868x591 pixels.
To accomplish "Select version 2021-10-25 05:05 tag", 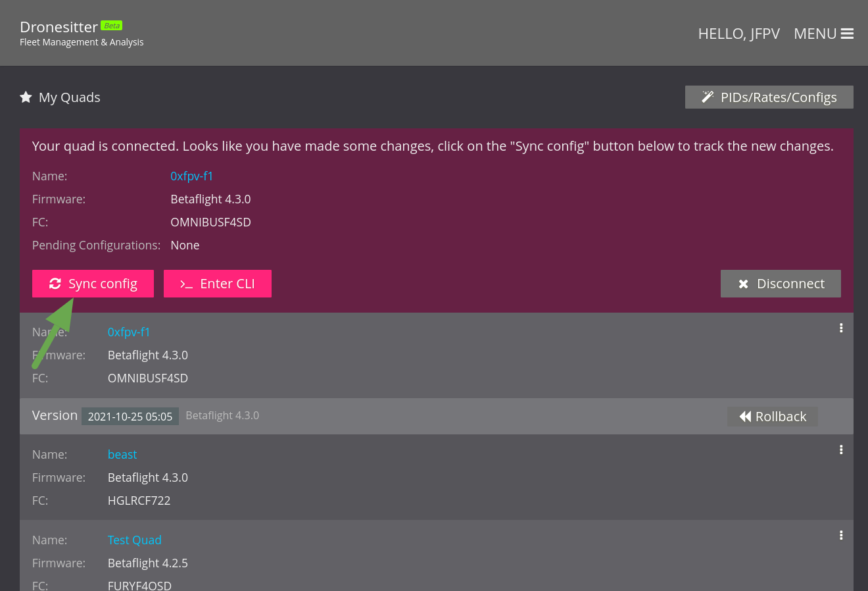I will pos(130,417).
